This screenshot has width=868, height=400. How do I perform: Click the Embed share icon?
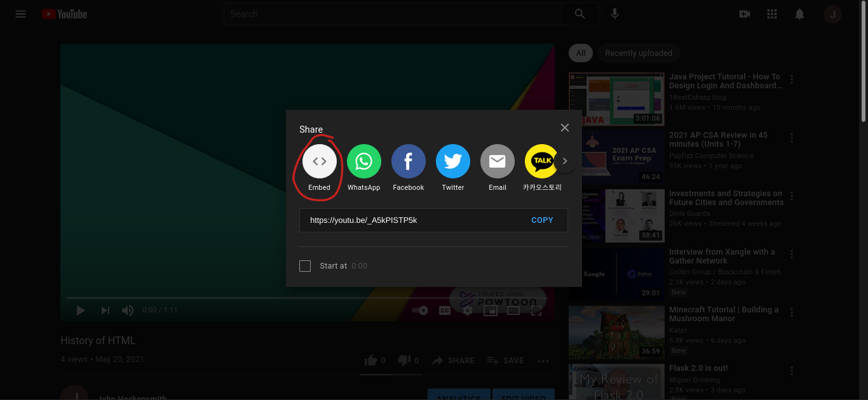pyautogui.click(x=319, y=161)
